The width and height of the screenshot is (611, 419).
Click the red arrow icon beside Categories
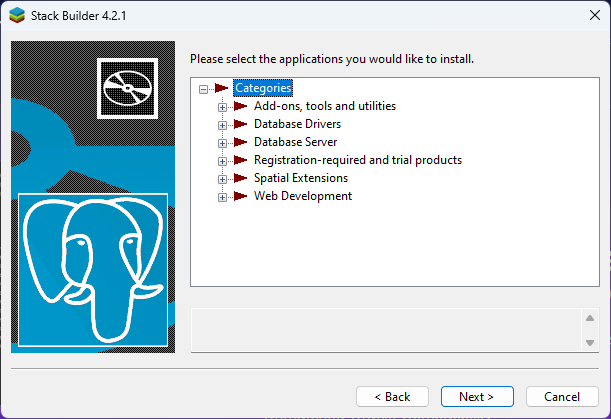coord(222,88)
